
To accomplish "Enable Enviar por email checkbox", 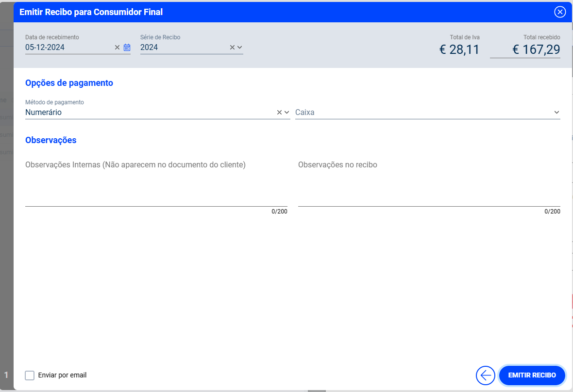I will tap(30, 375).
